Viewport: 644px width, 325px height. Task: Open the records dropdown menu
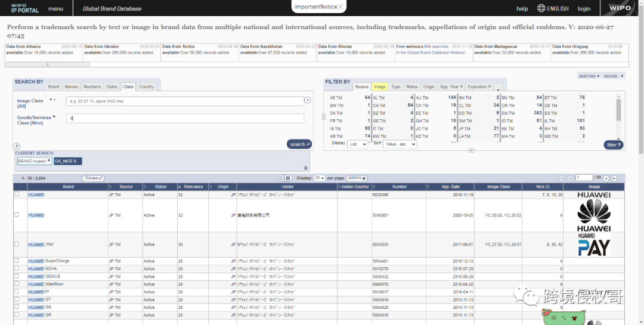[x=614, y=76]
